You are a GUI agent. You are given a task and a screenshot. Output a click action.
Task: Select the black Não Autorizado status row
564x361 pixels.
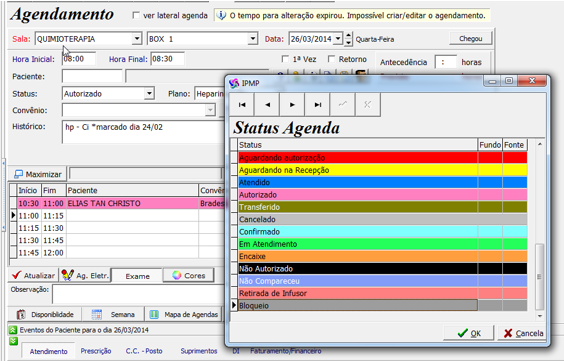382,269
